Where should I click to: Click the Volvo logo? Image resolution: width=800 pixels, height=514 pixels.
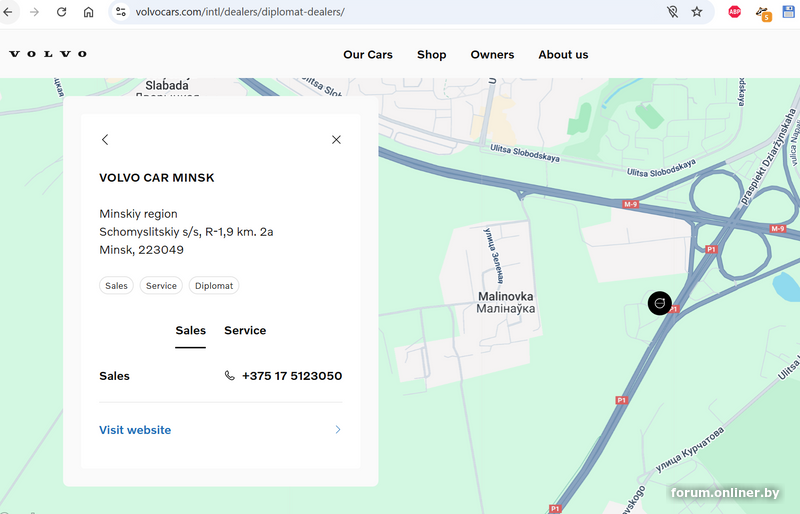tap(48, 54)
